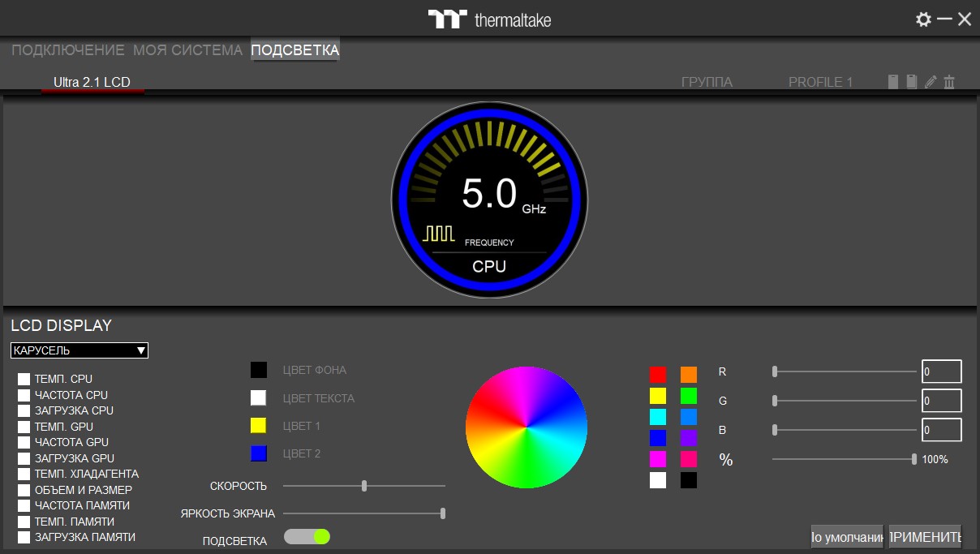980x554 pixels.
Task: Check the ЧАСТОТА CPU option
Action: 24,395
